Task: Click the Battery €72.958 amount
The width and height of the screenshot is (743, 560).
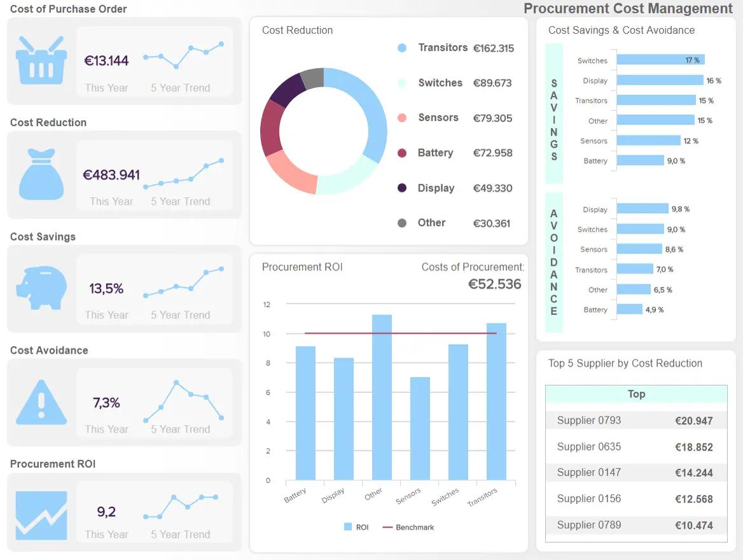Action: pyautogui.click(x=492, y=153)
